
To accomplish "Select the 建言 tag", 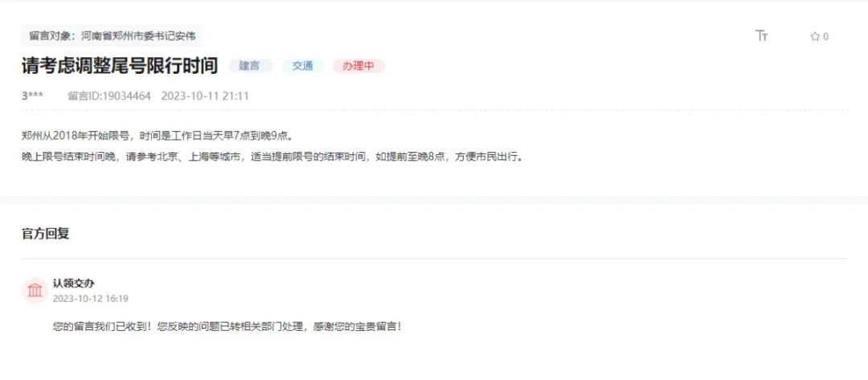I will coord(250,66).
